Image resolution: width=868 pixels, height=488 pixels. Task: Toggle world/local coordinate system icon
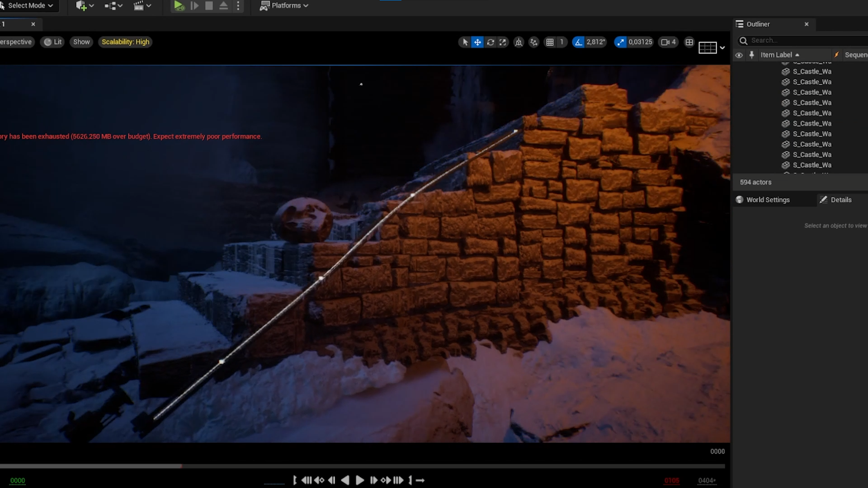(x=519, y=42)
